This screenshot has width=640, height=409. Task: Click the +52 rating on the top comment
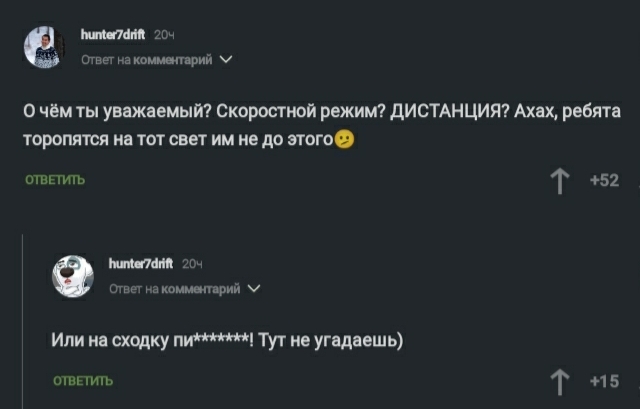click(x=604, y=181)
